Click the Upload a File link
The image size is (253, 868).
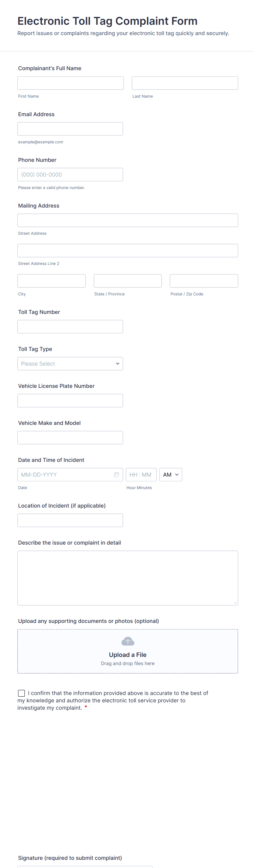click(x=128, y=655)
